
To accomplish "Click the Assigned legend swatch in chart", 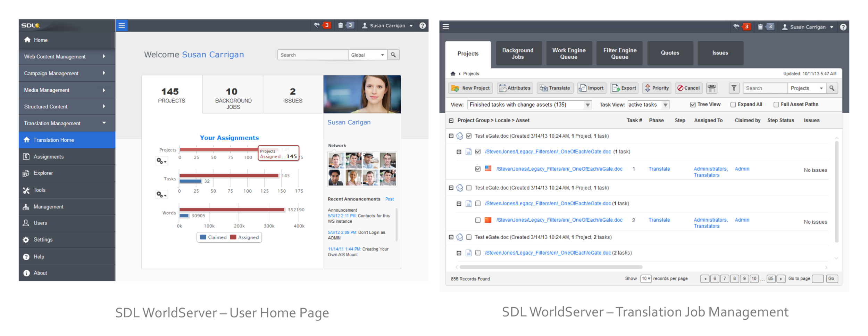I will [x=233, y=237].
